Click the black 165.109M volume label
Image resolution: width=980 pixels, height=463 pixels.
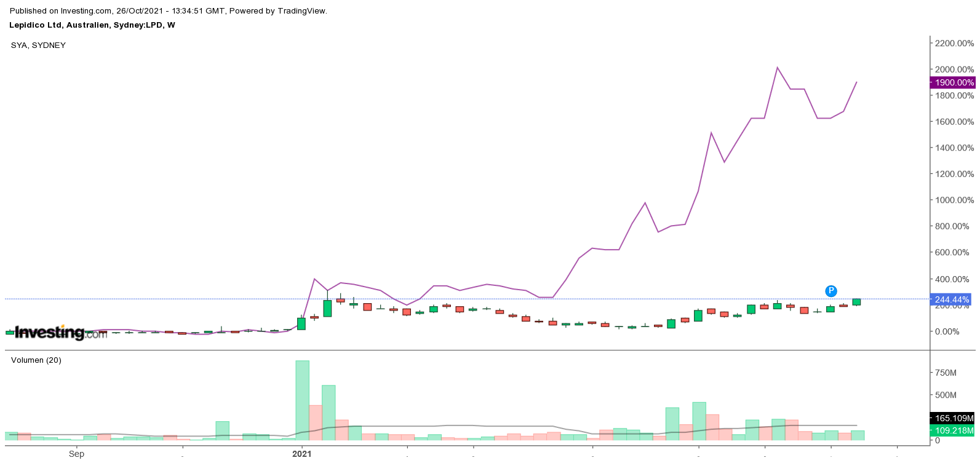point(953,418)
